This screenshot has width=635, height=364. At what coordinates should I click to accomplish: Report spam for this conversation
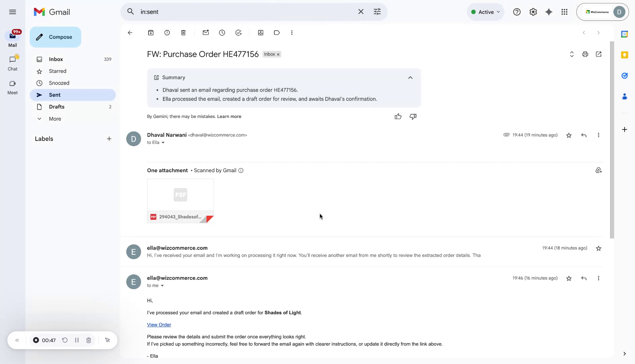coord(167,32)
